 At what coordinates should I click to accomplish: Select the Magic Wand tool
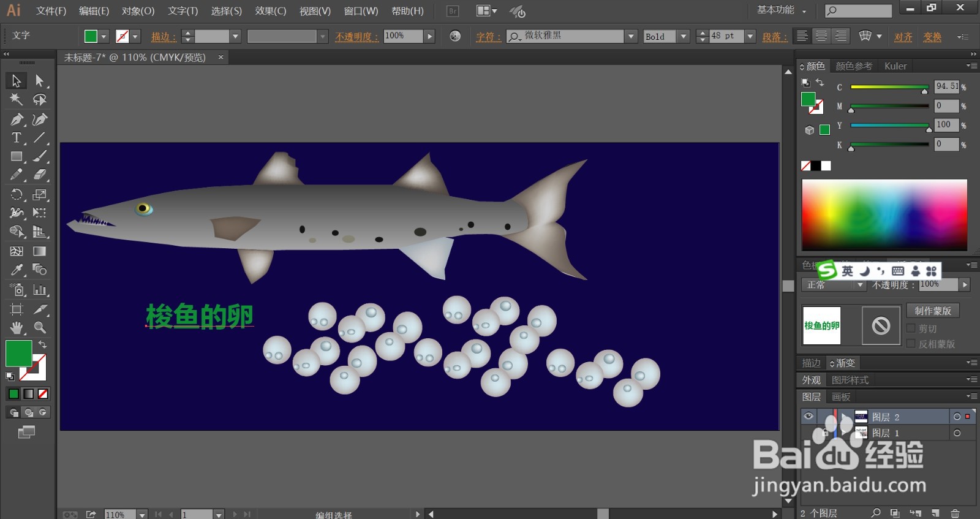click(x=17, y=99)
